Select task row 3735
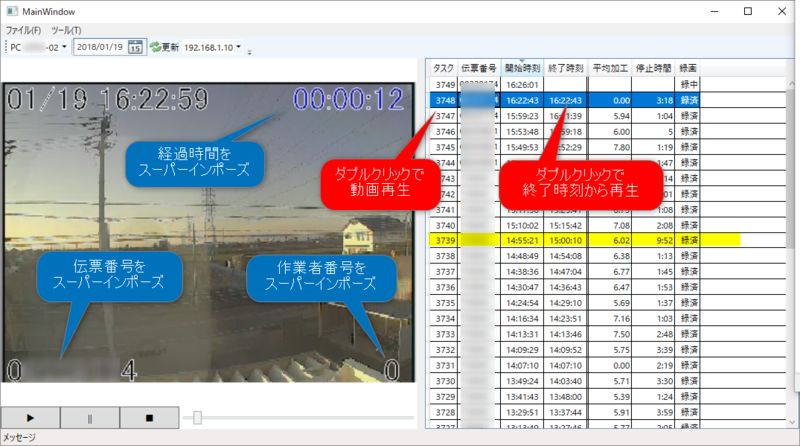 564,303
